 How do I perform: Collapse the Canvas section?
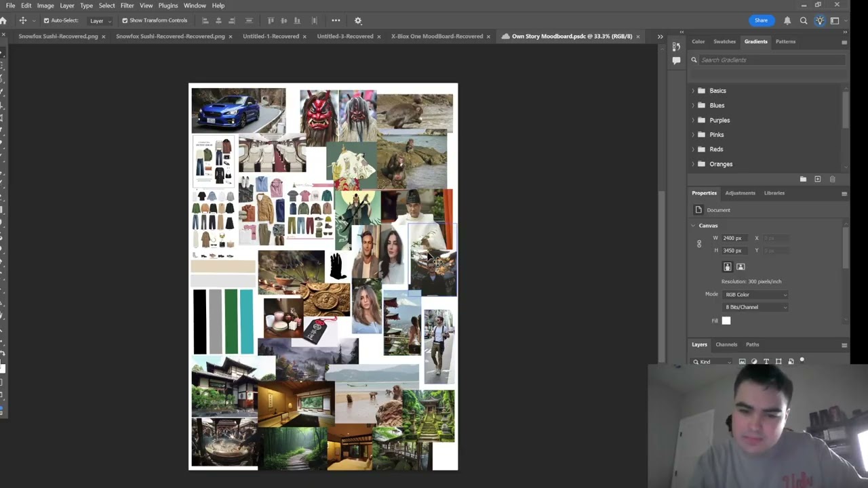693,226
